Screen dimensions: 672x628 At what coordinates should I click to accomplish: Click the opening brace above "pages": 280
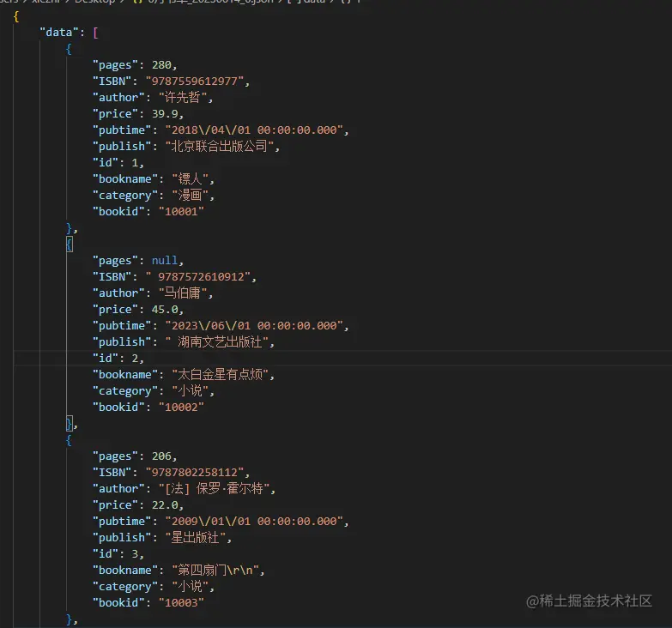pyautogui.click(x=70, y=49)
